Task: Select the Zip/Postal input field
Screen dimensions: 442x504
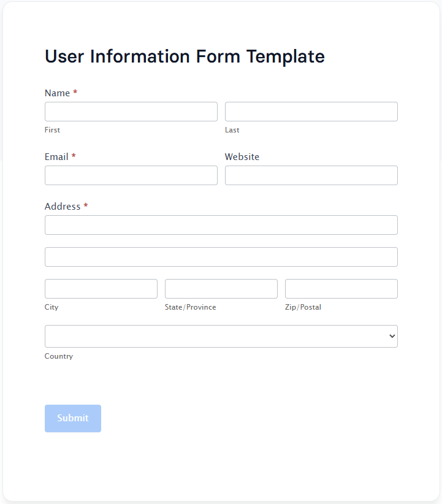Action: coord(341,289)
